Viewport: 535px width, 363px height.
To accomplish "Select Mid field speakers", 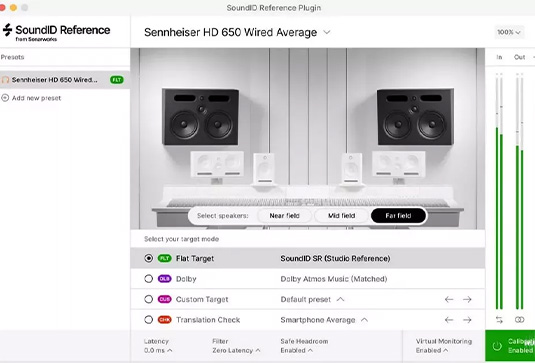I will click(341, 216).
